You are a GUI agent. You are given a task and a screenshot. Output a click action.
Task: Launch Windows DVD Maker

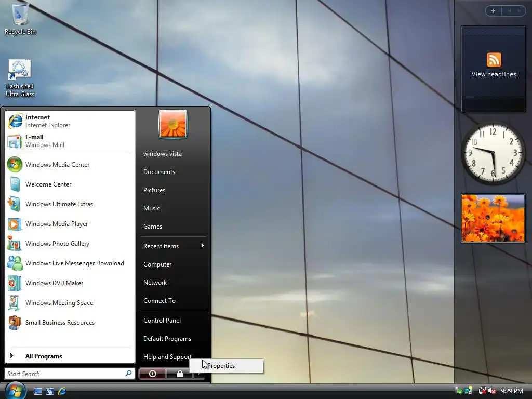click(69, 283)
